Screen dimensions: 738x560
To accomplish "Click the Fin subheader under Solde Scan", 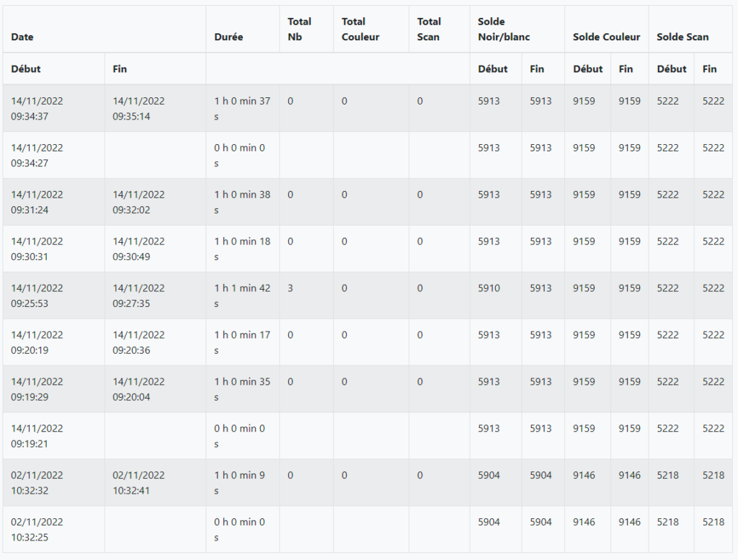I will point(710,69).
